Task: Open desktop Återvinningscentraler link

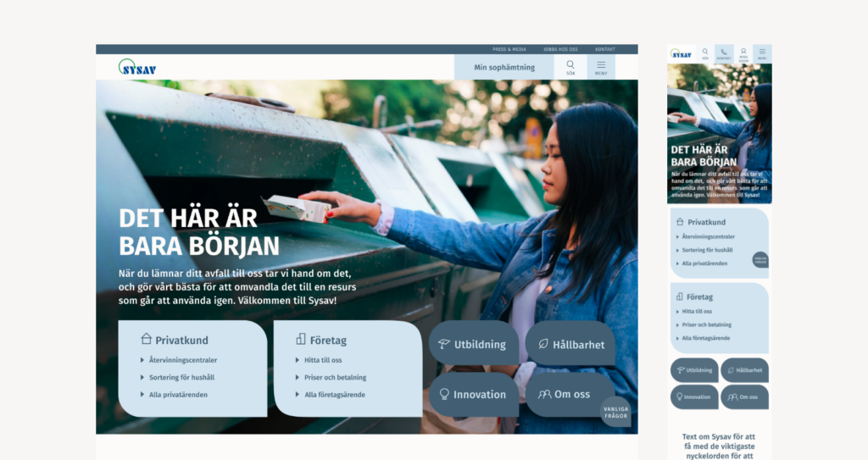Action: click(183, 360)
